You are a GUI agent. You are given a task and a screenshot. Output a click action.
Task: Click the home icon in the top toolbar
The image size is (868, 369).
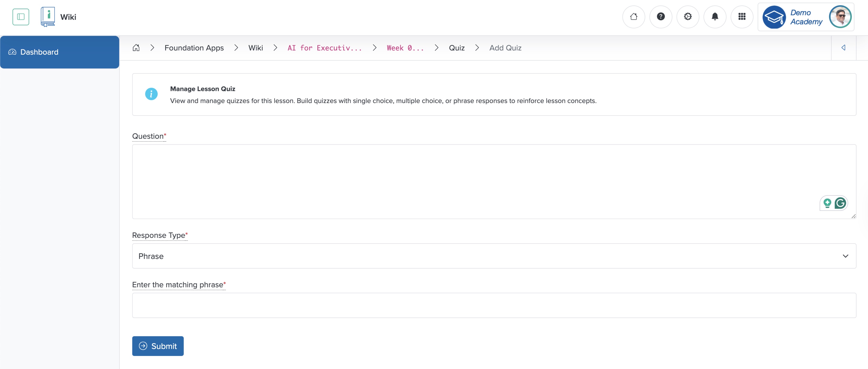tap(633, 16)
